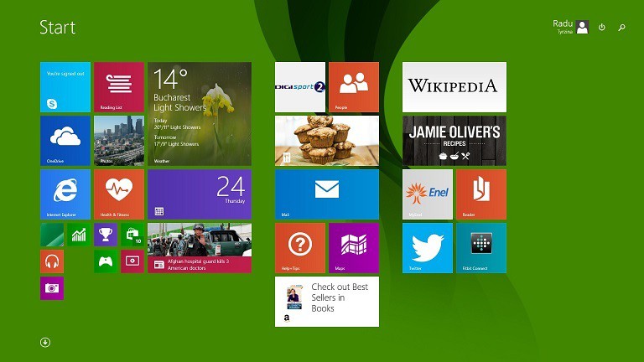644x362 pixels.
Task: Open the Fitbit Connect tile
Action: 481,248
